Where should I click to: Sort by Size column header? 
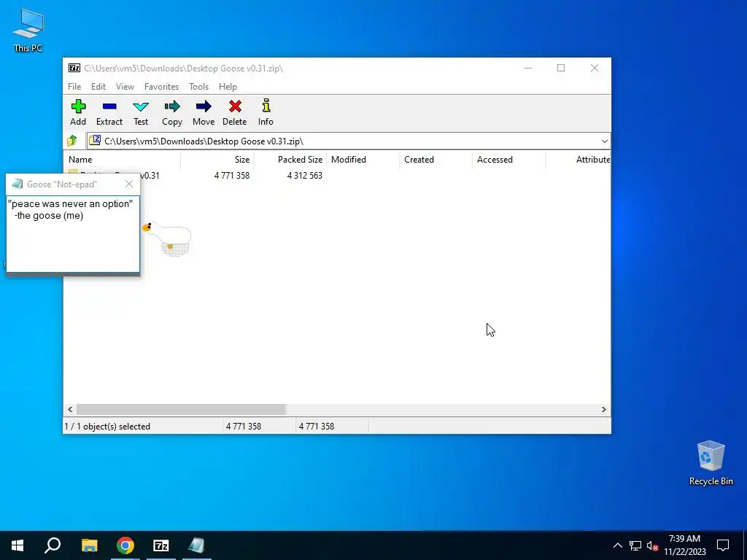[217, 160]
